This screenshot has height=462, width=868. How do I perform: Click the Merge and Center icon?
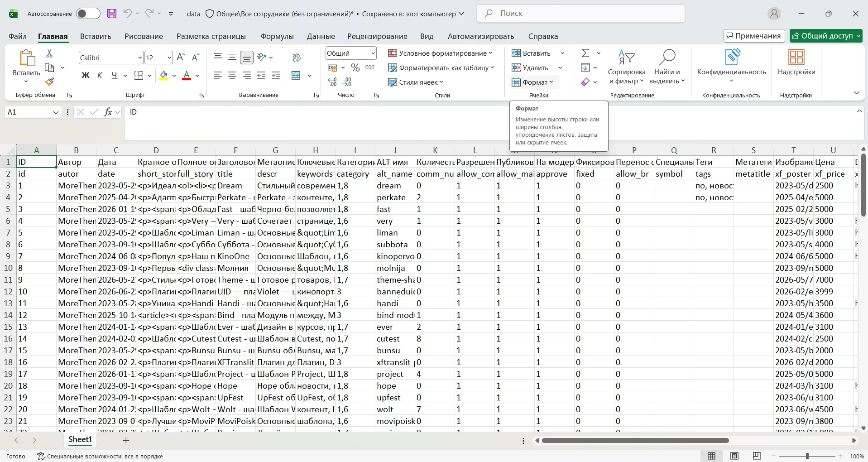tap(296, 75)
